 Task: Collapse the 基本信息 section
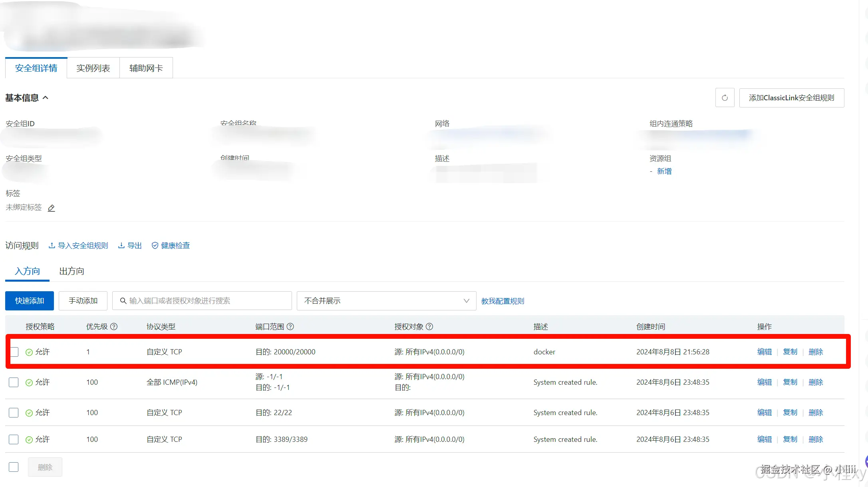point(46,97)
